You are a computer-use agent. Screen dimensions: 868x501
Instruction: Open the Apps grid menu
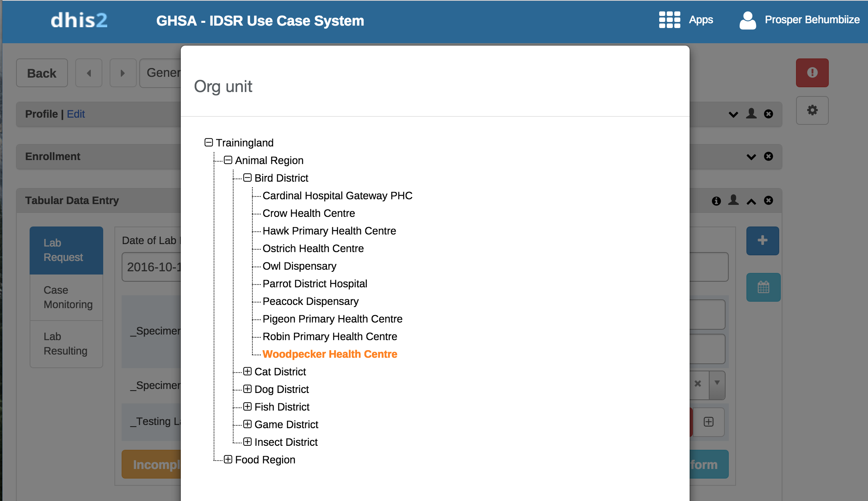click(670, 20)
